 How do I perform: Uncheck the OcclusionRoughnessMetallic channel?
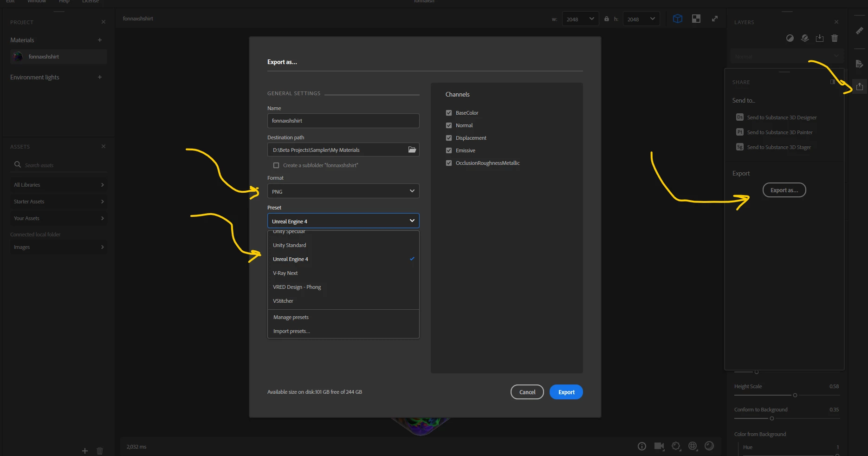(449, 163)
